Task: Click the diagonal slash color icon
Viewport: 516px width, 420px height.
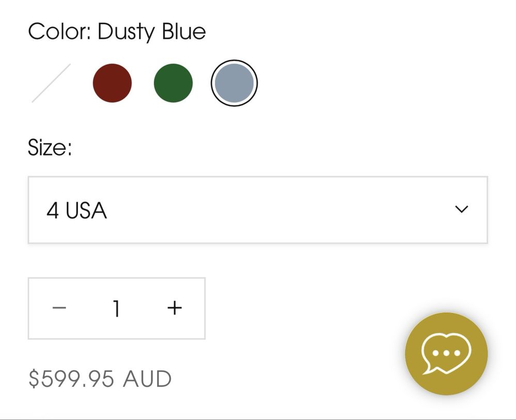Action: [x=51, y=83]
